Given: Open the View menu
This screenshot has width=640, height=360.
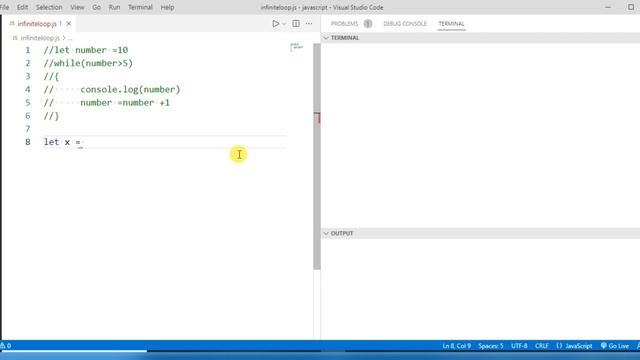Looking at the screenshot, I should 77,7.
